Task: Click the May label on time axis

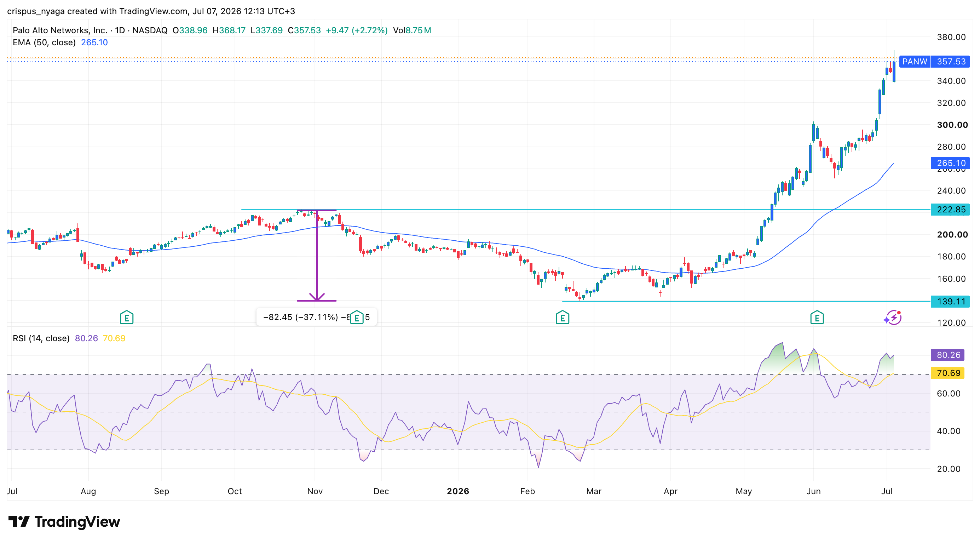Action: coord(744,491)
